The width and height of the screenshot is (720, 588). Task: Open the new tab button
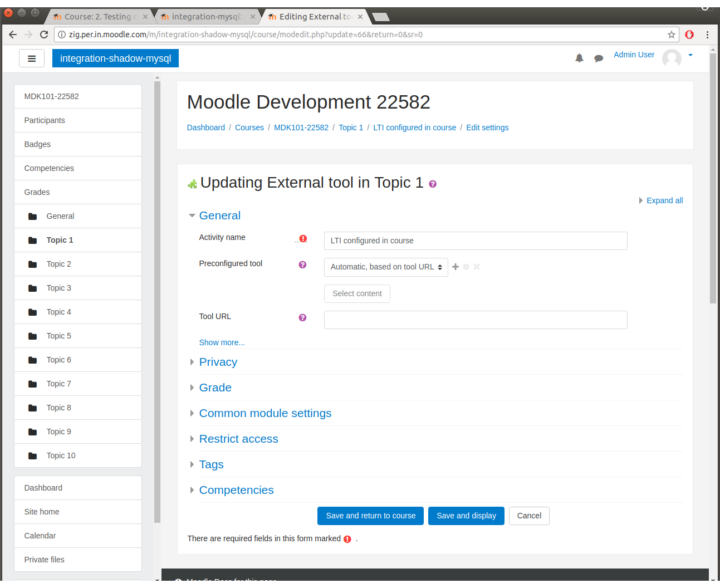point(381,17)
